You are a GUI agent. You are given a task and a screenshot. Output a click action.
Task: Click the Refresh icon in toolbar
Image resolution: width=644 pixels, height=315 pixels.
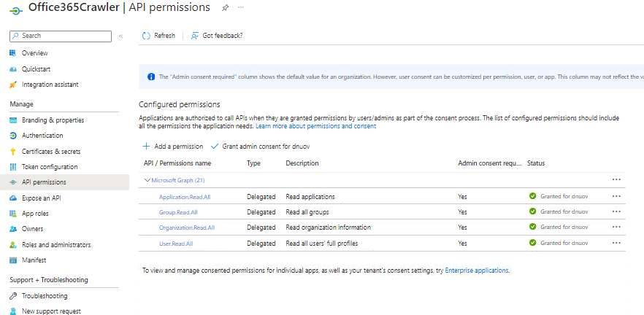146,35
